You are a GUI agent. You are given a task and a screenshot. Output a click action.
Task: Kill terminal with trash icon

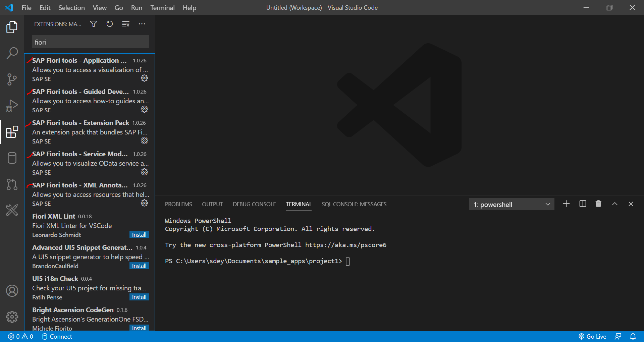598,204
